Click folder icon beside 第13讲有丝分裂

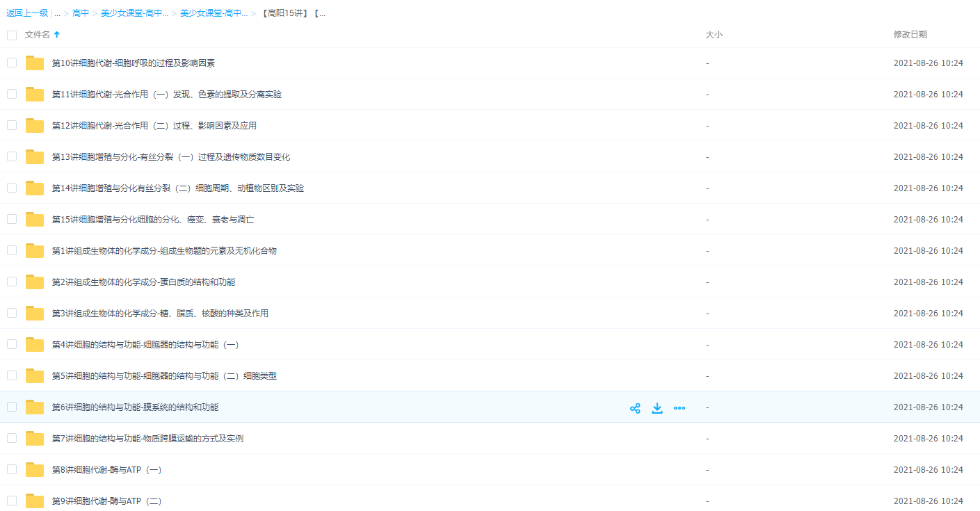(34, 156)
